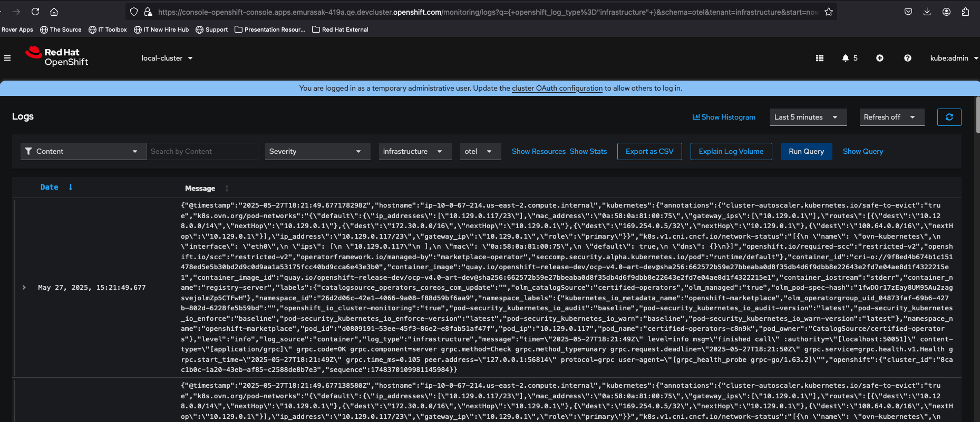Open Support bookmark
Image resolution: width=980 pixels, height=422 pixels.
coord(211,30)
